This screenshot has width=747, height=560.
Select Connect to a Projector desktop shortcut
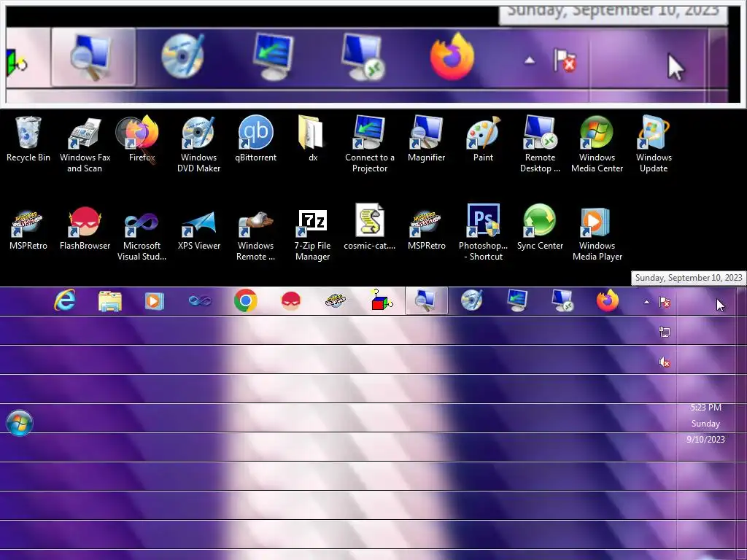(370, 144)
